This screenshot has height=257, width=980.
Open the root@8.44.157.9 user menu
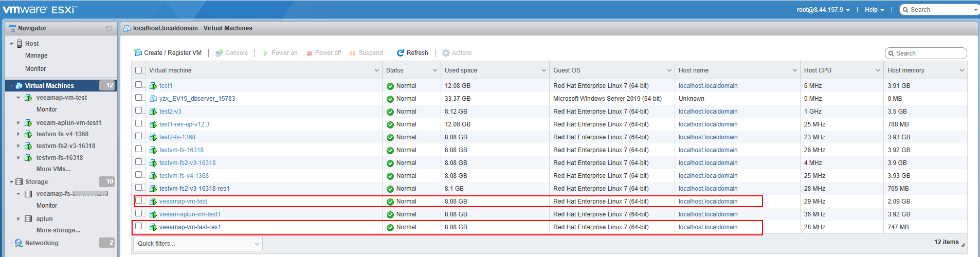click(x=823, y=10)
